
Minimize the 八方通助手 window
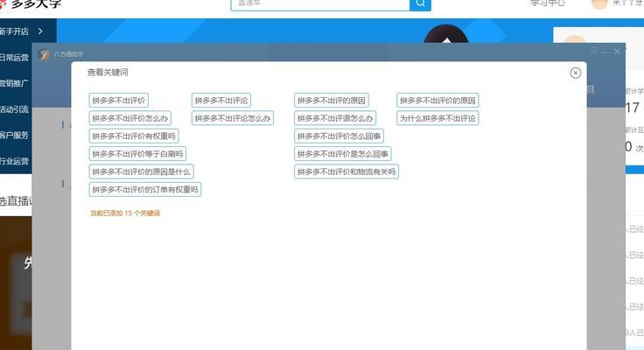point(605,52)
